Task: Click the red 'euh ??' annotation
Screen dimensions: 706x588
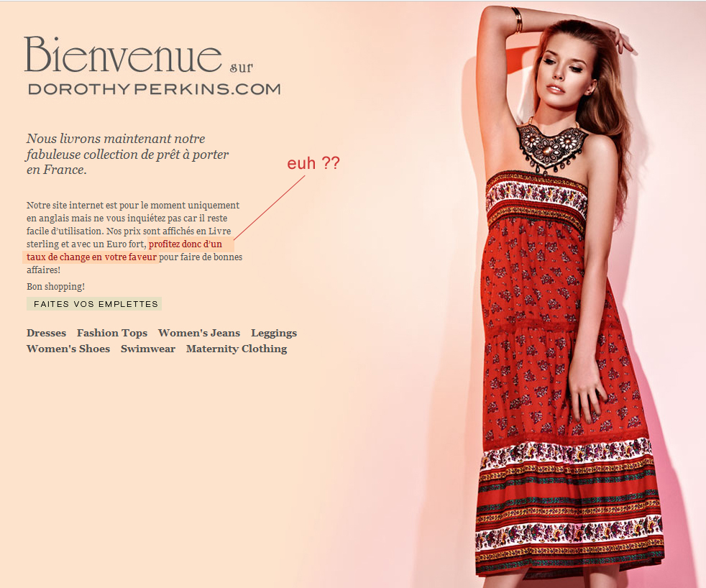Action: (x=313, y=163)
